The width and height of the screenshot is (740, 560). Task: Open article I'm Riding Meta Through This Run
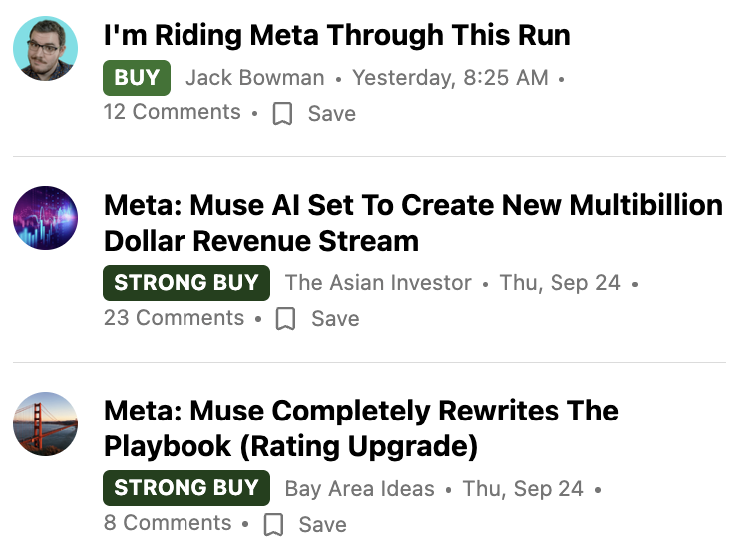(337, 35)
